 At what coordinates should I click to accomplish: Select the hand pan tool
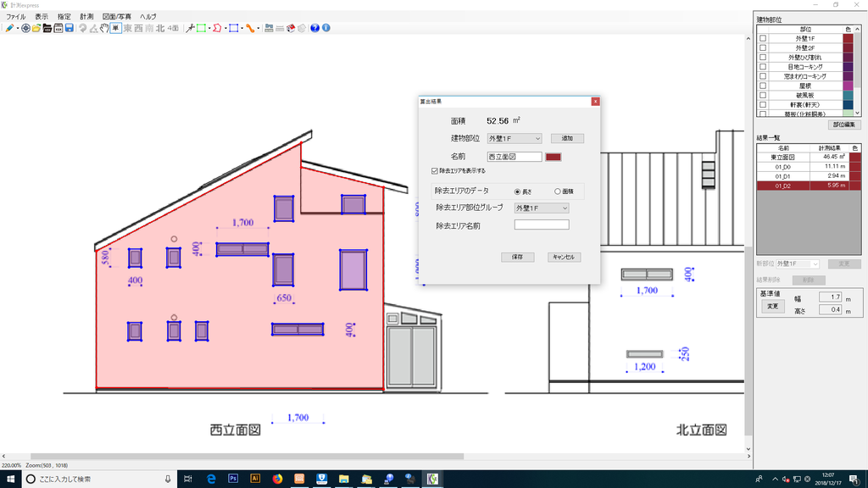pos(104,28)
